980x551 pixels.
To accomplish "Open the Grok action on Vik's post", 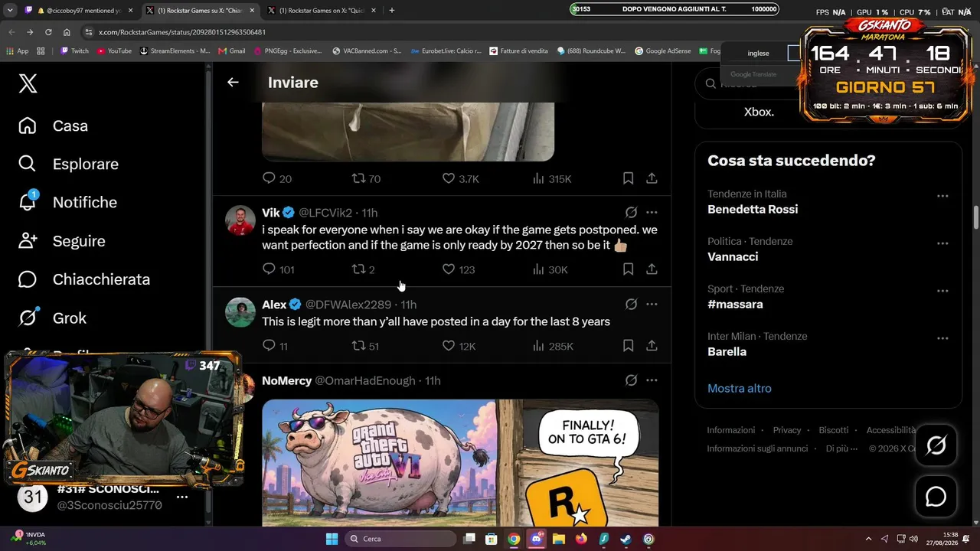I will click(x=631, y=213).
